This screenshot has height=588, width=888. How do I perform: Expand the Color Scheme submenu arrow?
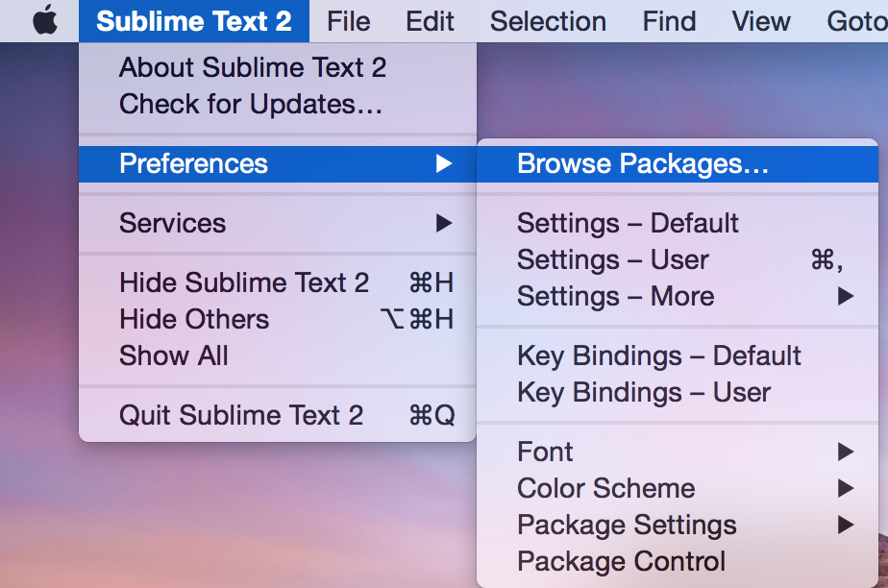(846, 488)
